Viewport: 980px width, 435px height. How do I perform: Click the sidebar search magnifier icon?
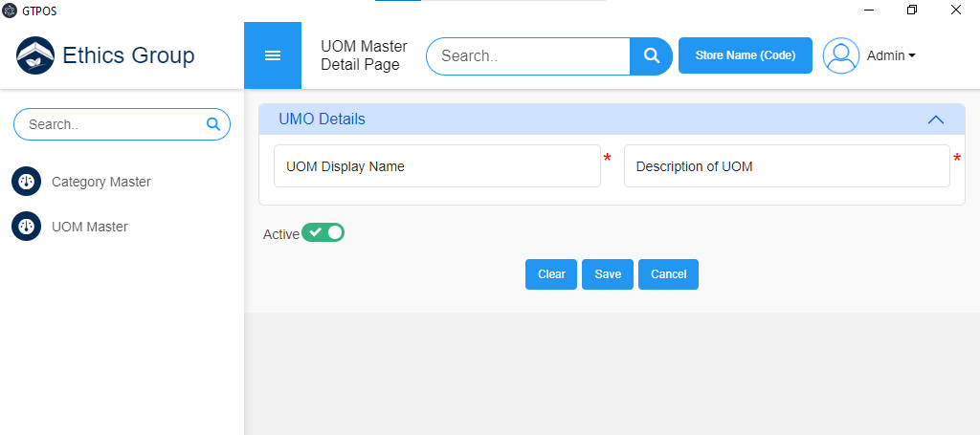213,124
